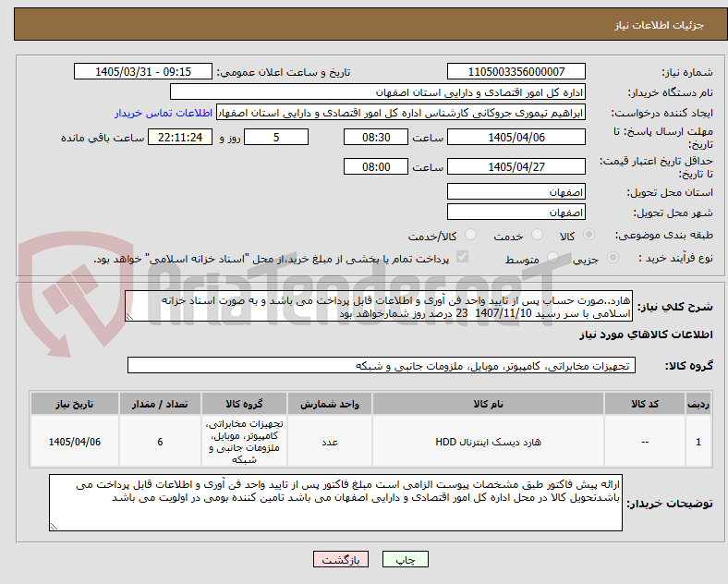Click the need number field 1105003356000007
This screenshot has height=584, width=728.
(516, 71)
